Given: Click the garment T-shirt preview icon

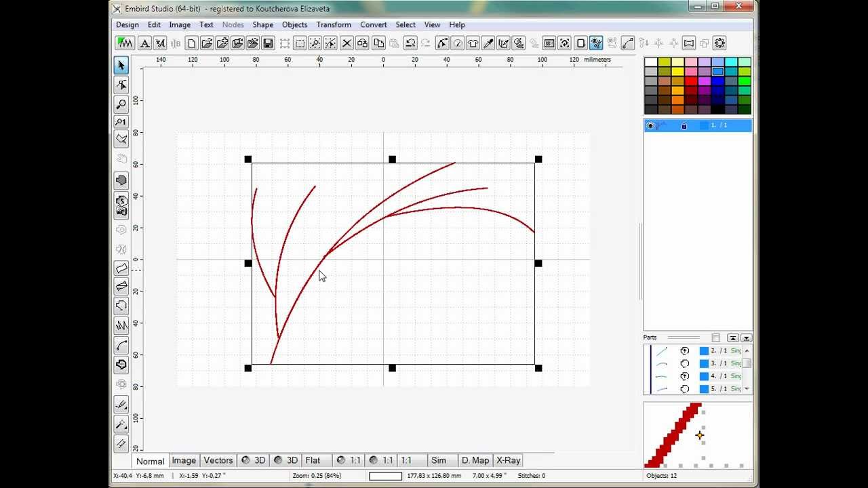Looking at the screenshot, I should 473,43.
